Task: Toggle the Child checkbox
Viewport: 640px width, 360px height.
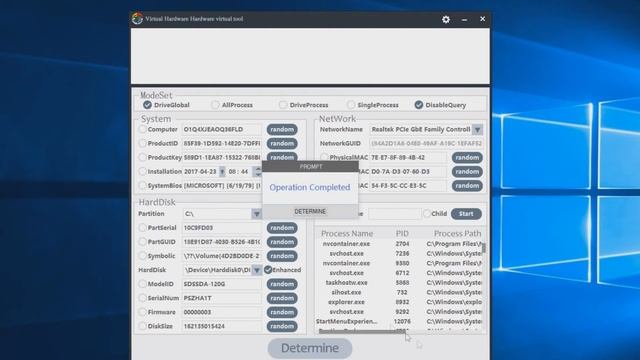Action: click(427, 213)
